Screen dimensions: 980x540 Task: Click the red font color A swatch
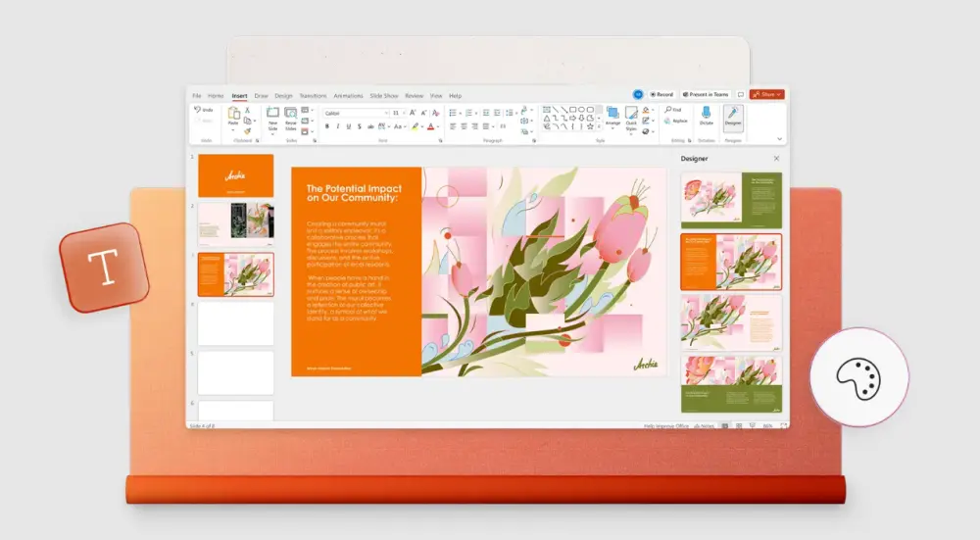coord(430,126)
